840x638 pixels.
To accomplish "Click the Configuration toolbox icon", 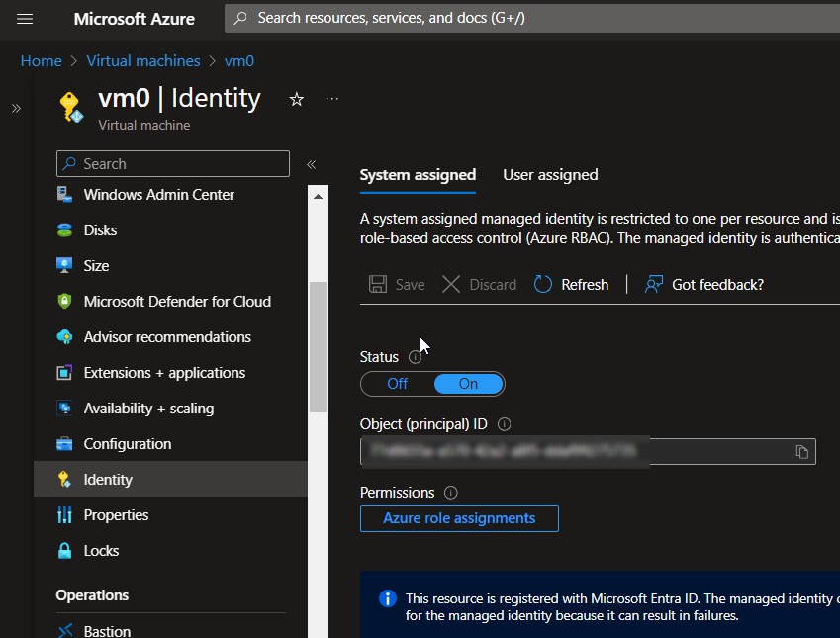I will coord(65,444).
